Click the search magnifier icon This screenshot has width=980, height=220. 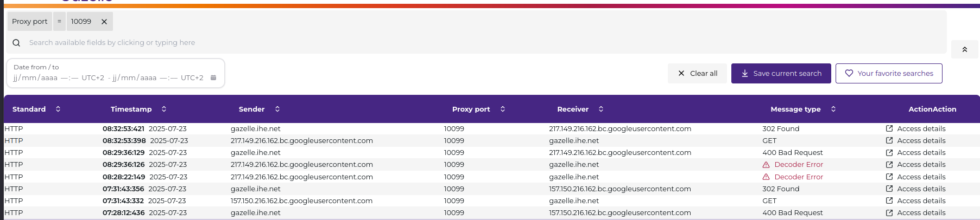pos(16,43)
